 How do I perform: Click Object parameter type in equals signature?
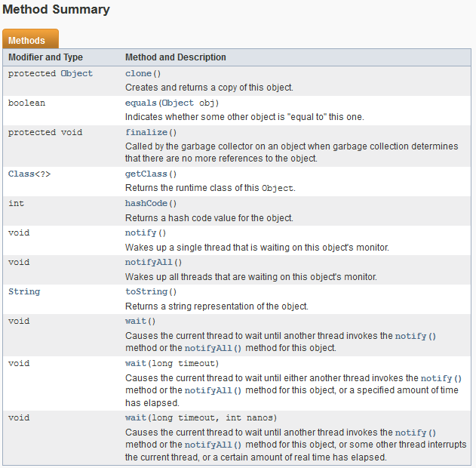pos(177,103)
